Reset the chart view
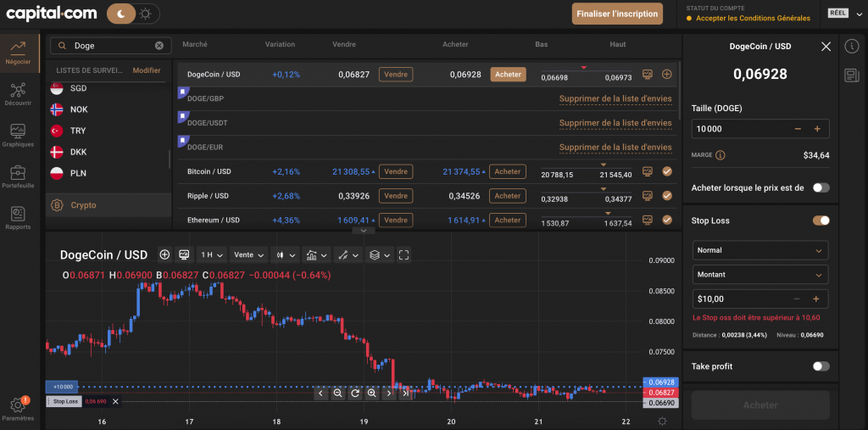 point(355,394)
